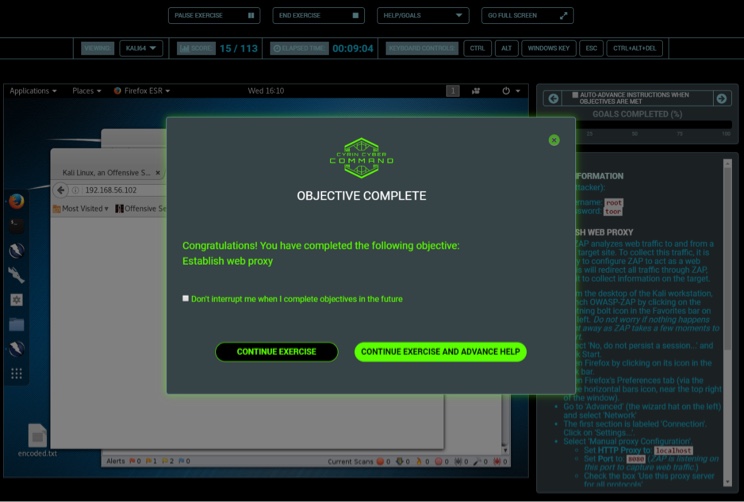Viewport: 744px width, 502px height.
Task: Click the orange flag alerts icon in ZAP
Action: pyautogui.click(x=149, y=461)
